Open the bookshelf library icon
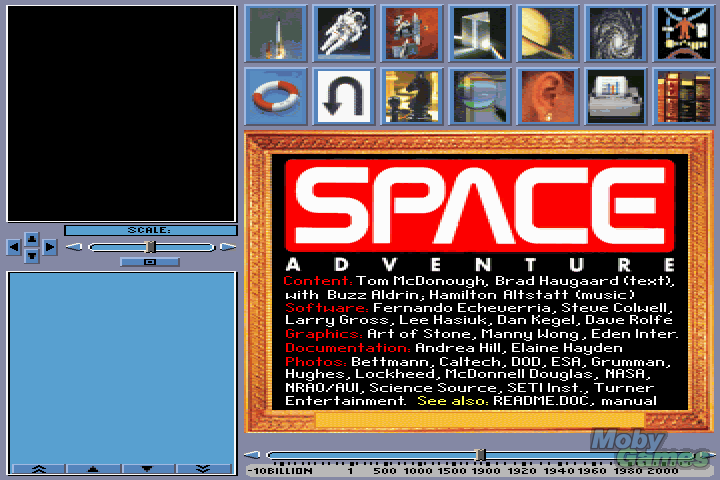The image size is (720, 480). (x=684, y=96)
